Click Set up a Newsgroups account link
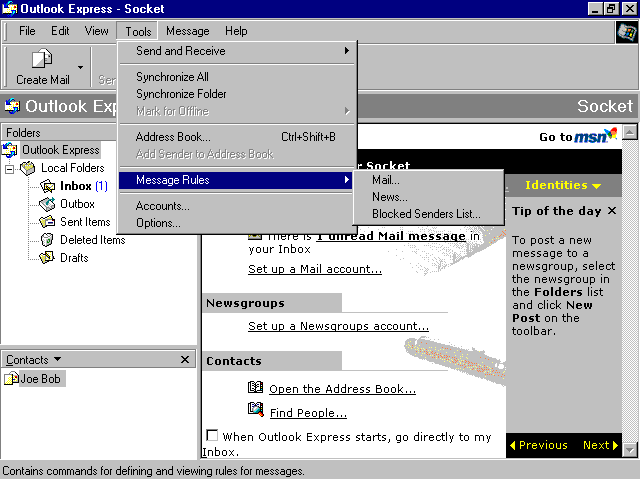 [x=338, y=326]
